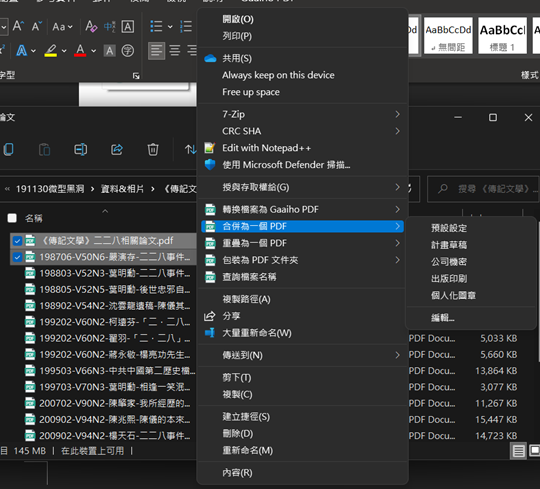
Task: Align text left in Word
Action: coord(156,51)
